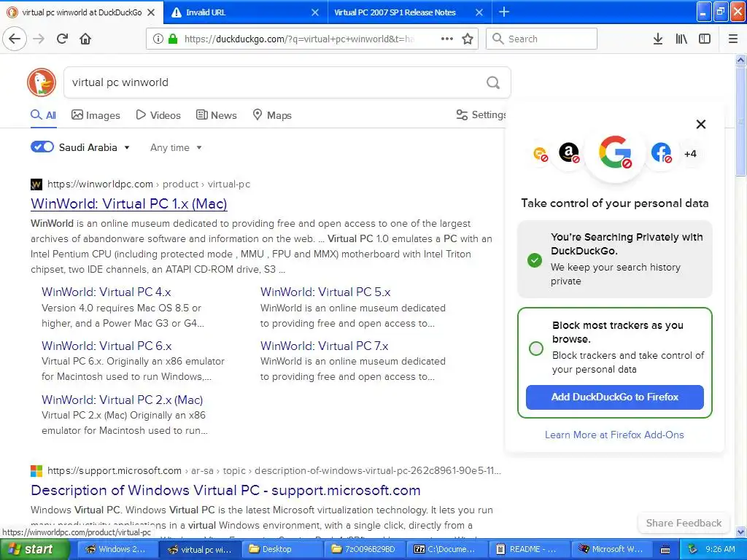Close the Virtual PC 2007 Release Notes tab

[479, 12]
